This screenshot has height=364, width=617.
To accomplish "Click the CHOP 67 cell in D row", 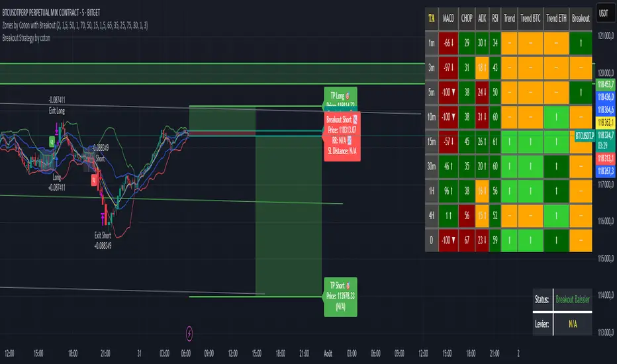I will coord(467,240).
